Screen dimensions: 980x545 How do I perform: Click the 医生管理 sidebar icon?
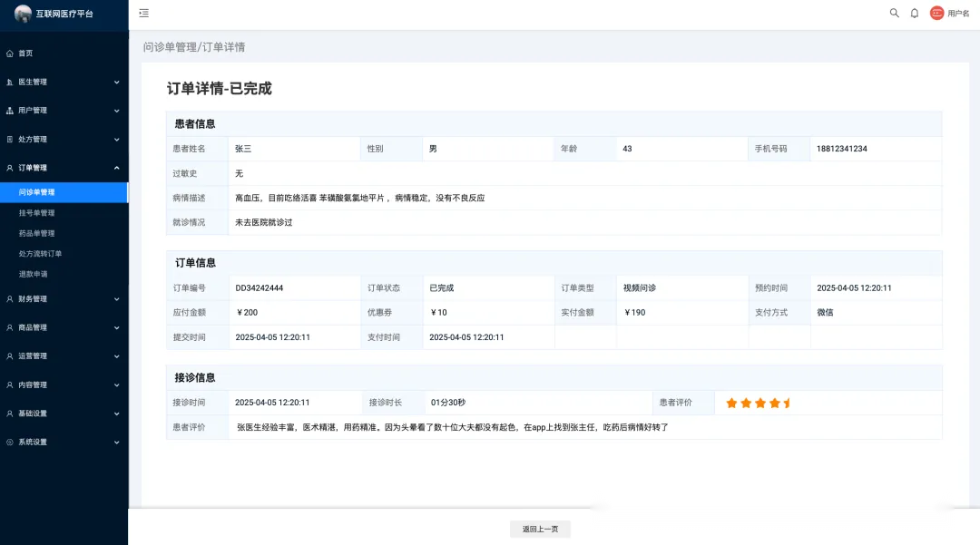10,83
